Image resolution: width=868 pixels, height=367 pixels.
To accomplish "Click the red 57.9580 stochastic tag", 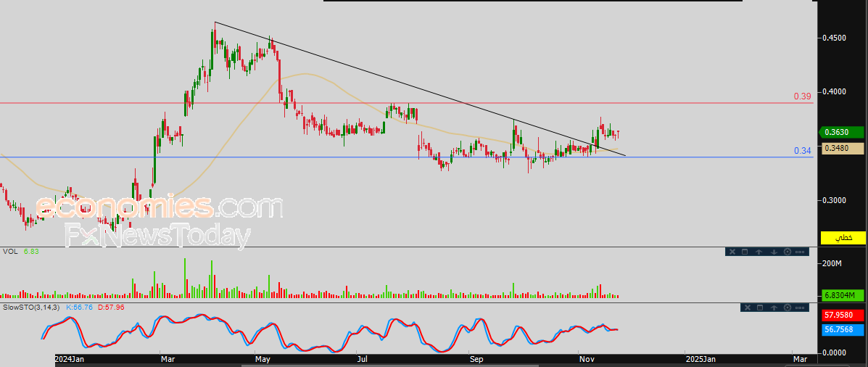I will 841,316.
